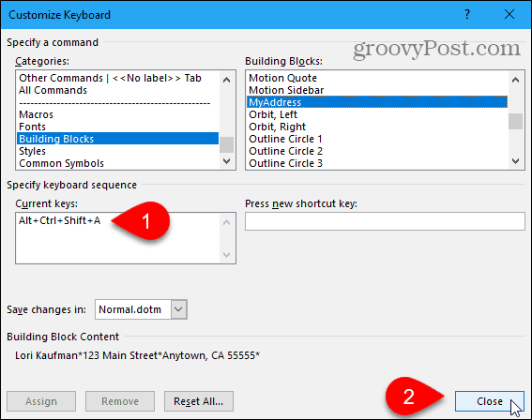Close the dialog with the X icon
532x420 pixels.
click(509, 14)
